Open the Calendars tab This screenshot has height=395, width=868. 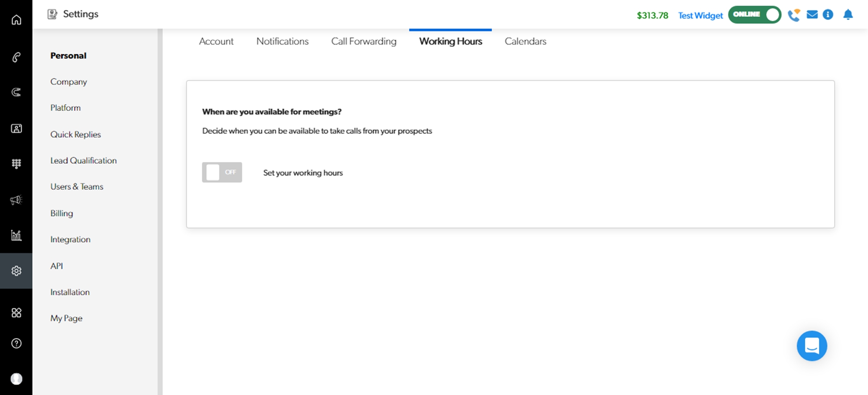coord(525,41)
